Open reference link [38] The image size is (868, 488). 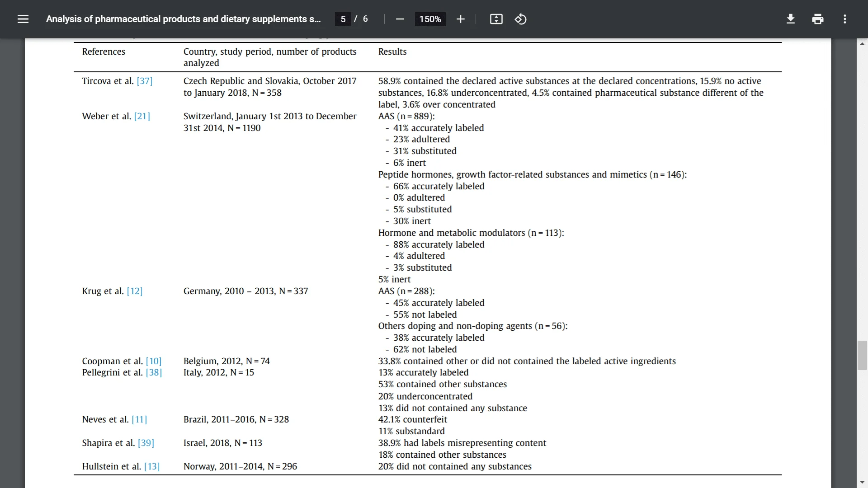(x=154, y=372)
